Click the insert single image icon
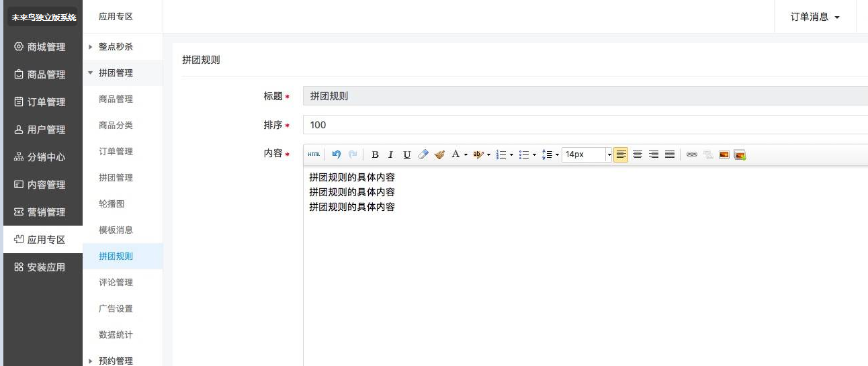The width and height of the screenshot is (868, 366). (724, 154)
